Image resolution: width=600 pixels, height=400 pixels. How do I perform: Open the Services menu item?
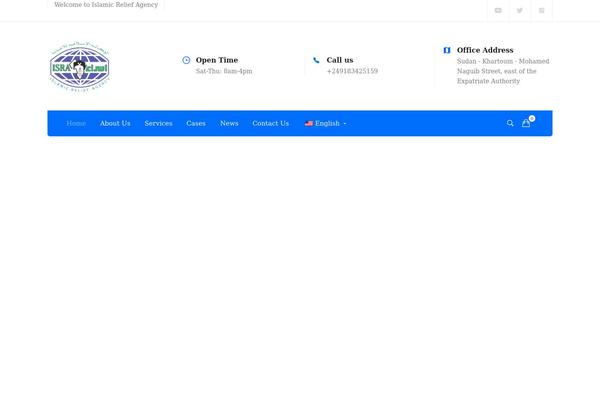point(158,123)
